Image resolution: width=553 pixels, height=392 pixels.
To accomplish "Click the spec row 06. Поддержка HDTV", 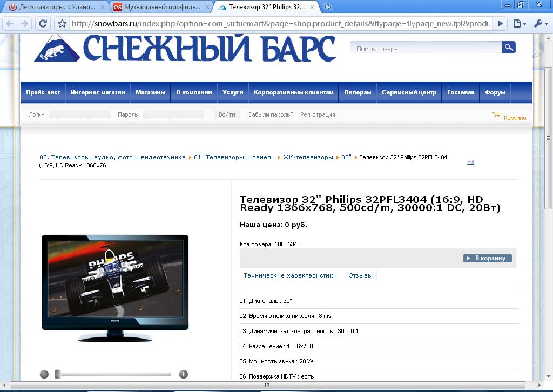I will point(379,376).
